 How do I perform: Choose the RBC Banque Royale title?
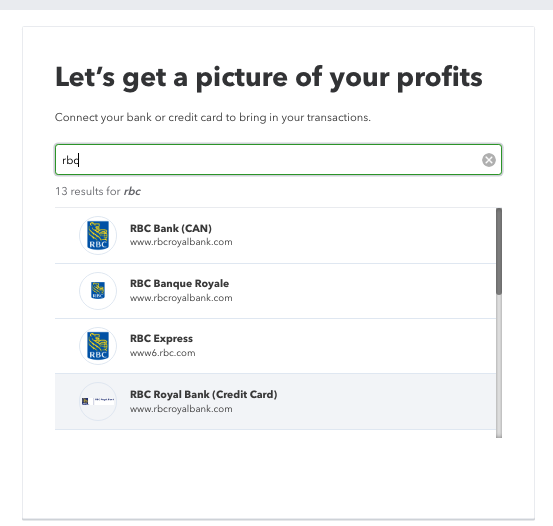coord(180,283)
